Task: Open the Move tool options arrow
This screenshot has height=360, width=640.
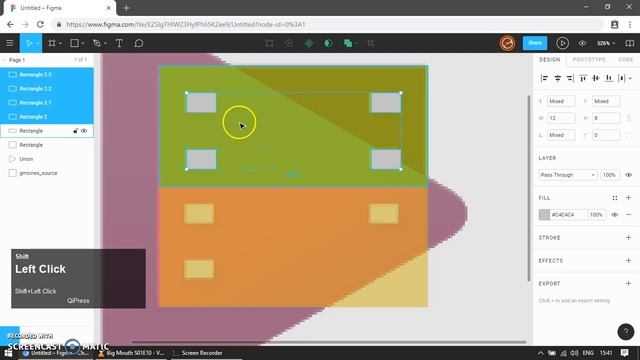Action: click(x=37, y=43)
